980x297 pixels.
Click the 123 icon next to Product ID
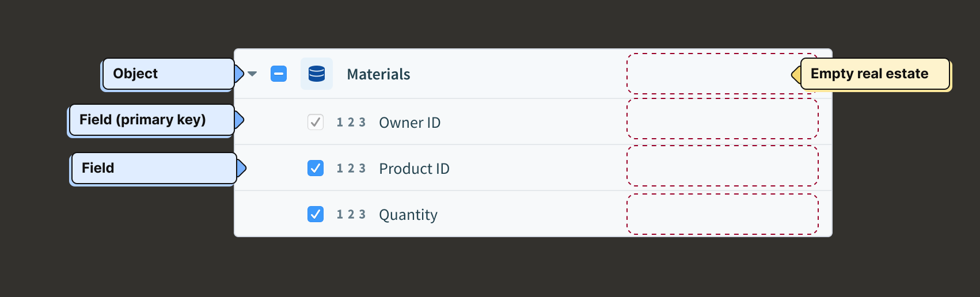351,168
